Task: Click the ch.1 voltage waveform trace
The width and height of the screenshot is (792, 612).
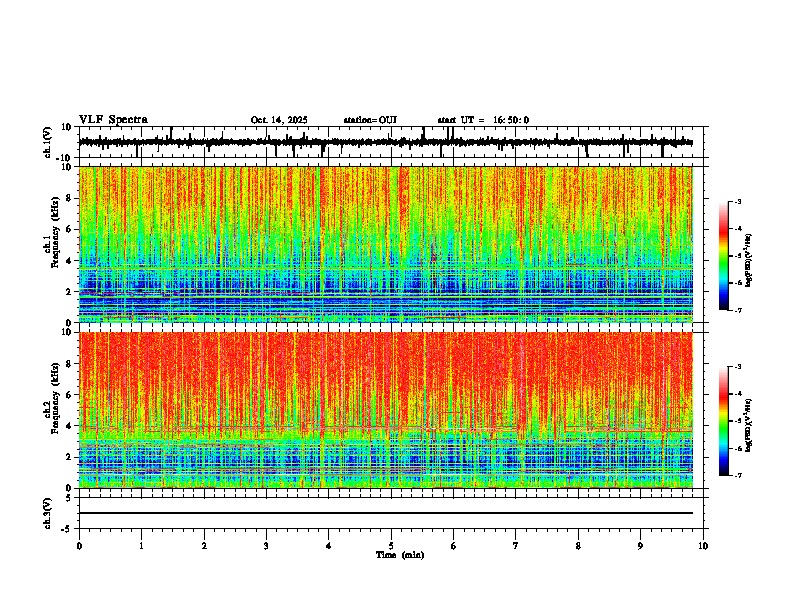Action: pyautogui.click(x=386, y=142)
